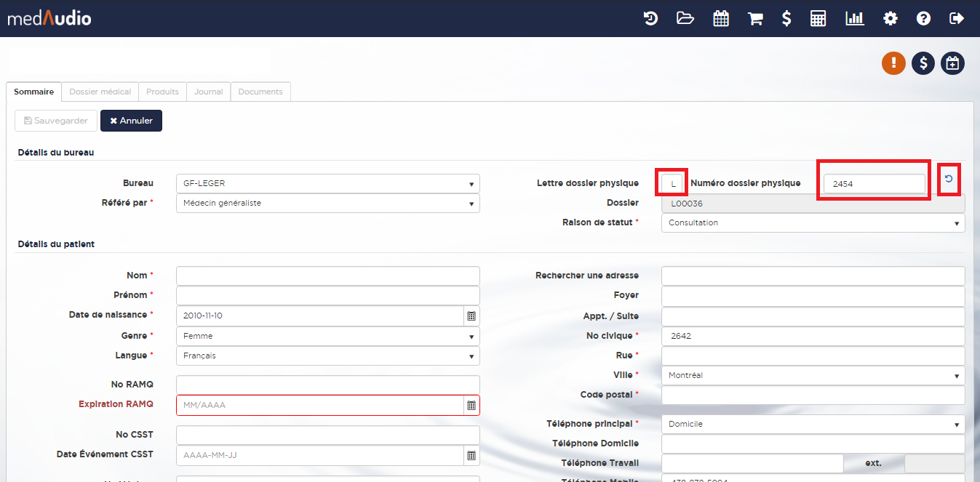Switch to the Dossier médical tab
The image size is (980, 482).
[100, 92]
